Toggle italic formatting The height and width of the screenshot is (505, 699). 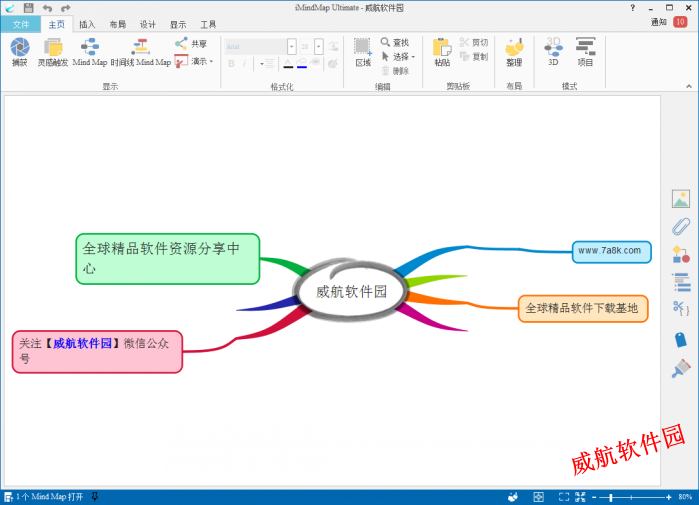(244, 64)
